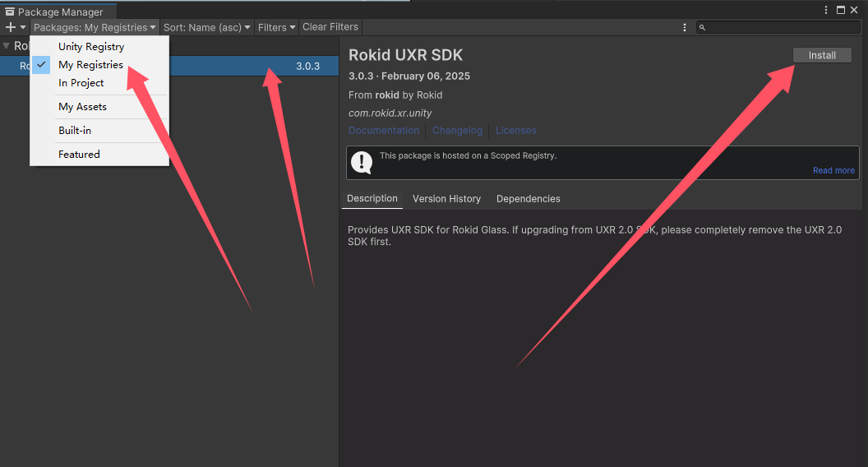
Task: Open the Sort: Name (asc) dropdown
Action: coord(207,27)
